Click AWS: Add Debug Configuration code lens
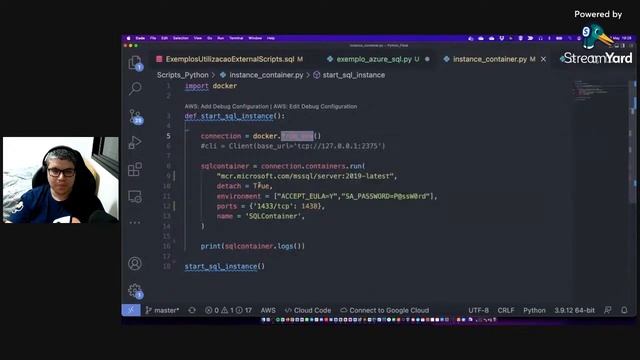The image size is (640, 360). tap(227, 107)
